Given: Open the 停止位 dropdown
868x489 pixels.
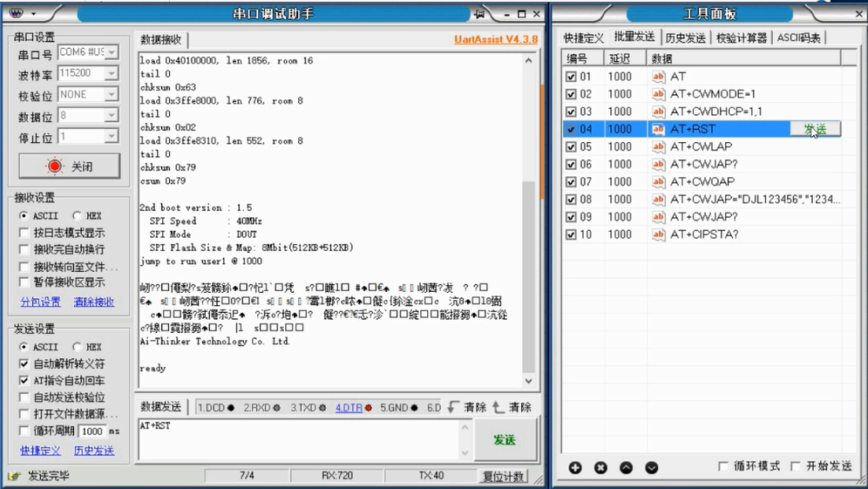Looking at the screenshot, I should (112, 136).
